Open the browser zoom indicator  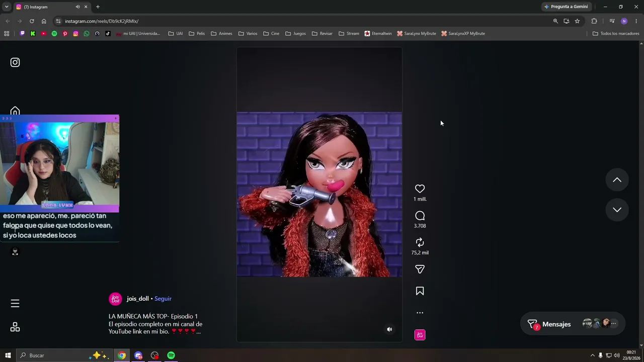tap(555, 21)
